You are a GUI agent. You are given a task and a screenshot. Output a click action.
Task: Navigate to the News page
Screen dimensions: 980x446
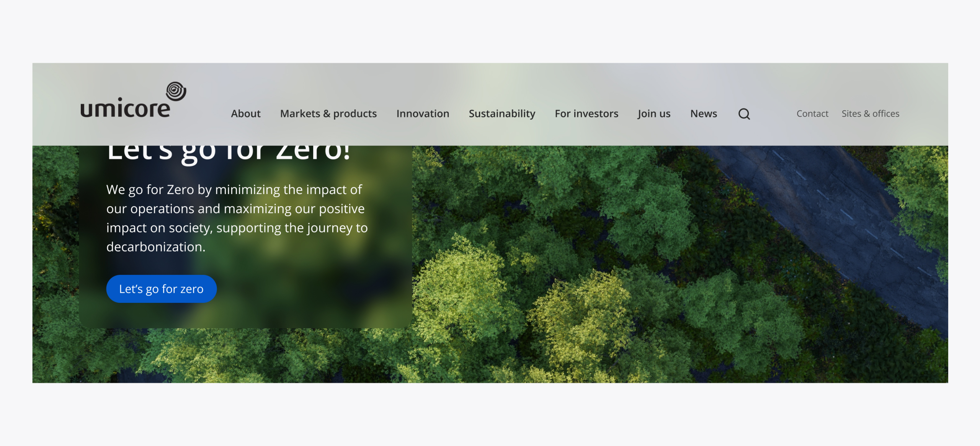tap(703, 114)
